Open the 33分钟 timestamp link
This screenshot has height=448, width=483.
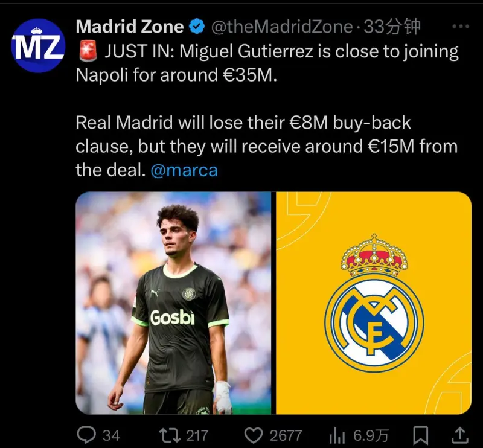point(392,27)
